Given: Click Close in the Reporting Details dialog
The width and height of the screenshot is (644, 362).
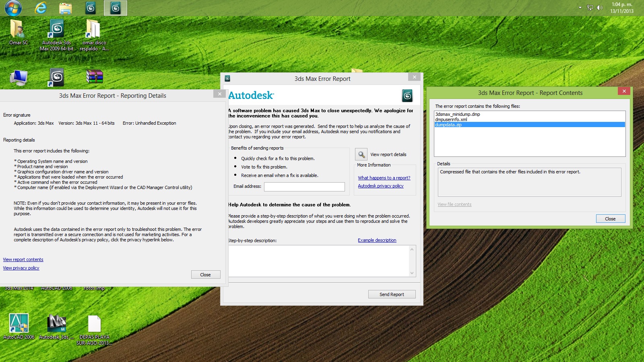Looking at the screenshot, I should pyautogui.click(x=205, y=275).
